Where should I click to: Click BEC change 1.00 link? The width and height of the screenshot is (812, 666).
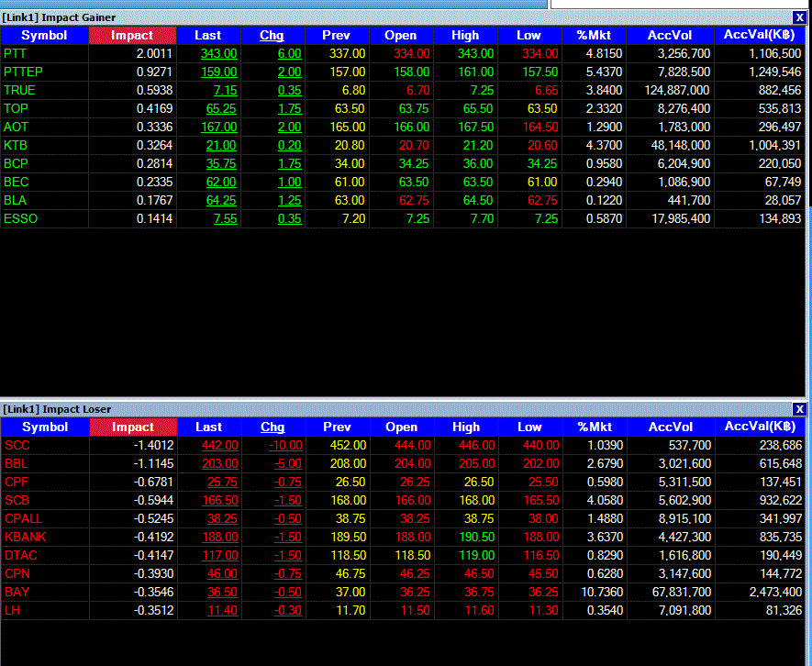[x=290, y=183]
